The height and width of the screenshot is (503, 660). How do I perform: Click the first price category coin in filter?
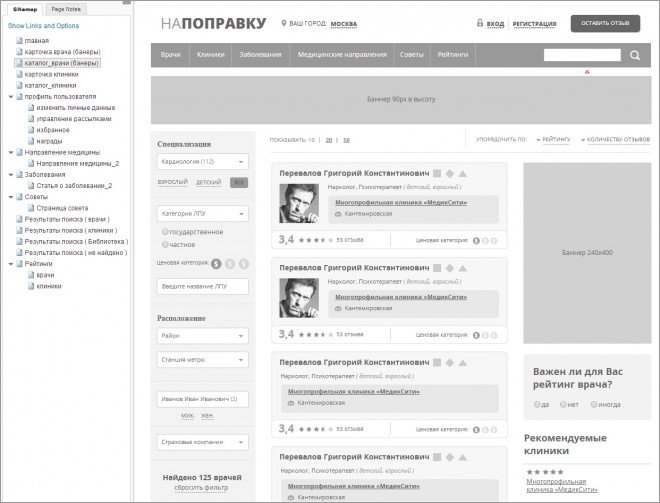coord(216,264)
